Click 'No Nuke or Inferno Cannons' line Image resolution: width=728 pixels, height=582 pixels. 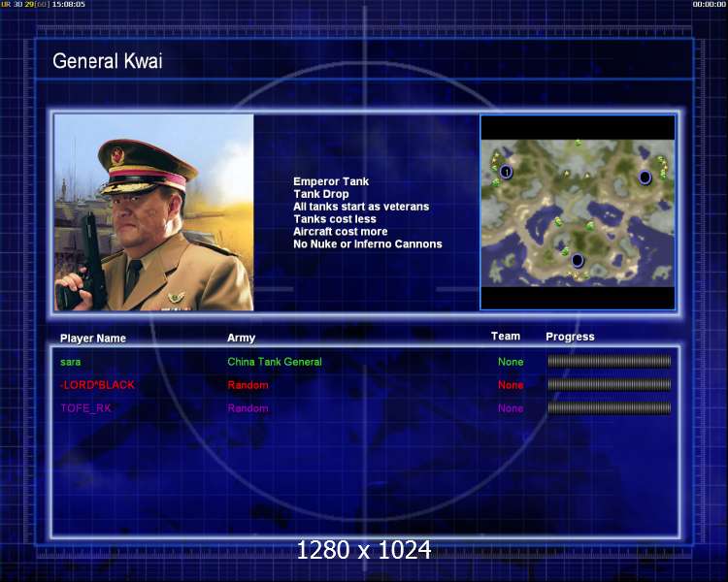tap(368, 244)
